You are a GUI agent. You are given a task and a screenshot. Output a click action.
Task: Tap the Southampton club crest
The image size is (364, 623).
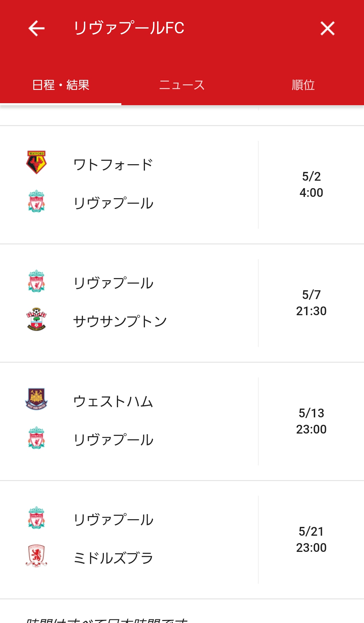pyautogui.click(x=36, y=319)
